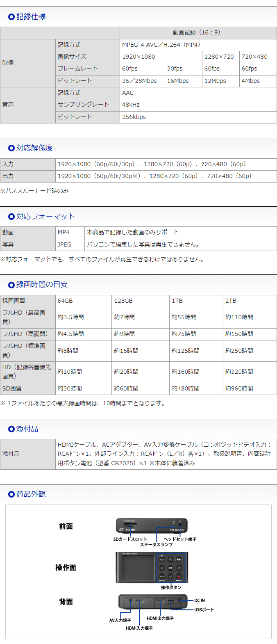Screen dimensions: 277x644
Task: Click the AV入力端子 label
Action: [x=120, y=620]
